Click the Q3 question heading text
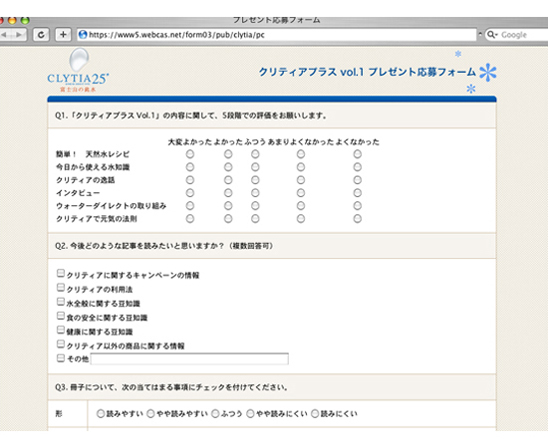The image size is (548, 448). (172, 387)
